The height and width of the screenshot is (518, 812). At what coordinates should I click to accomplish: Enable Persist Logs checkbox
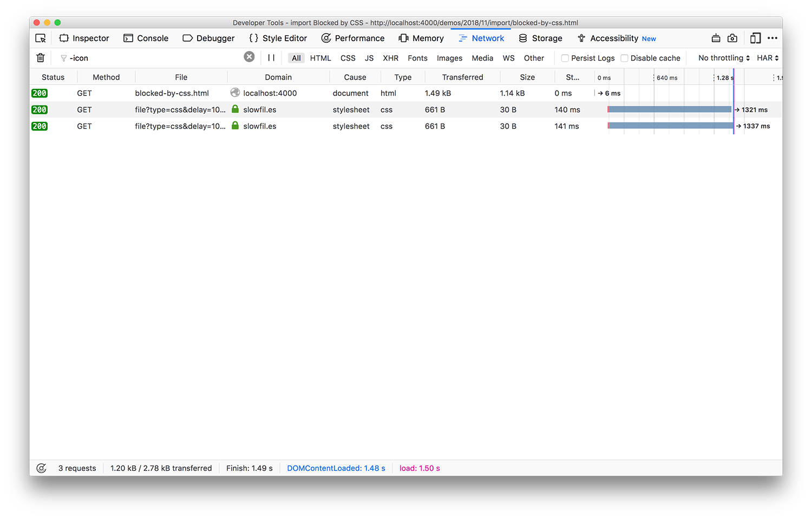pyautogui.click(x=565, y=58)
